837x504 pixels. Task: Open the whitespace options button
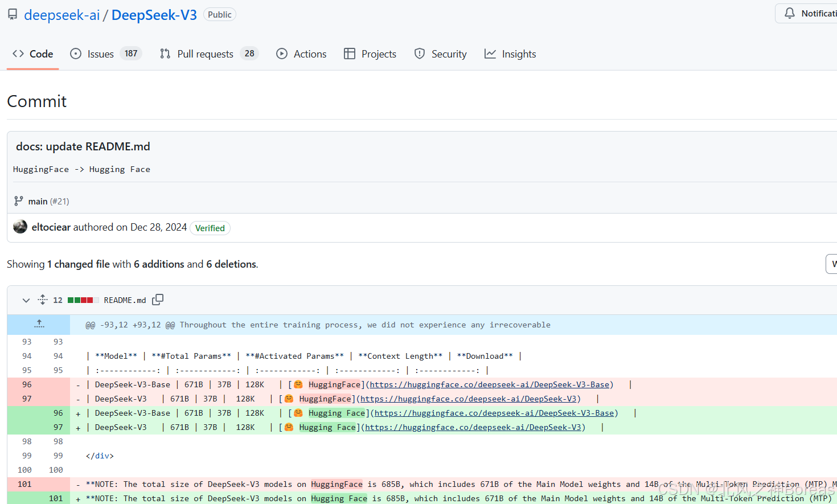click(x=832, y=264)
